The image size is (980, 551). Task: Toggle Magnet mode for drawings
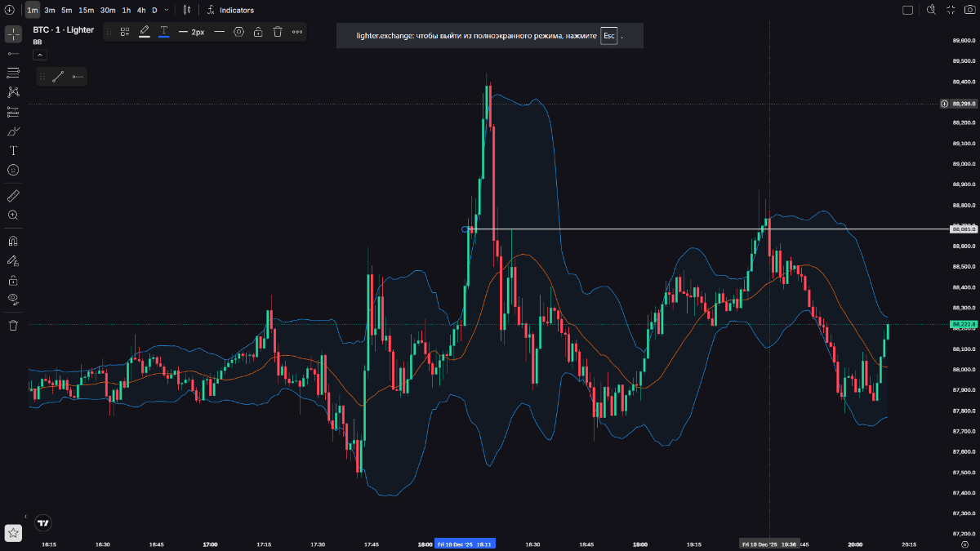(x=13, y=242)
